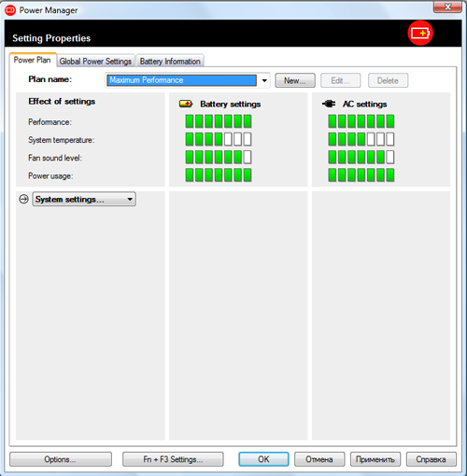This screenshot has height=476, width=467.
Task: Click the red battery icon in header
Action: [420, 33]
